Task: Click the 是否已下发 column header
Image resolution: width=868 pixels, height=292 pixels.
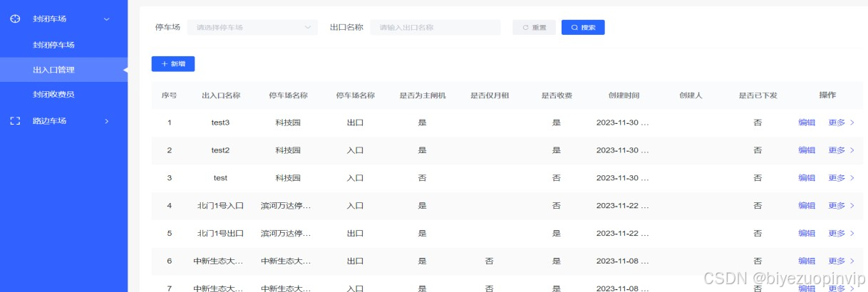Action: coord(758,95)
